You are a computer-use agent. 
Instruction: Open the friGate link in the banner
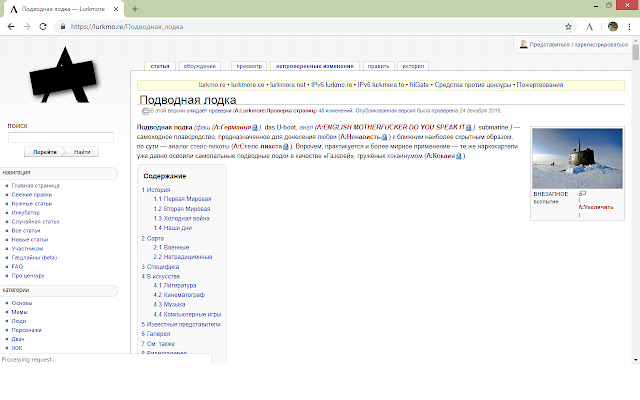click(419, 85)
